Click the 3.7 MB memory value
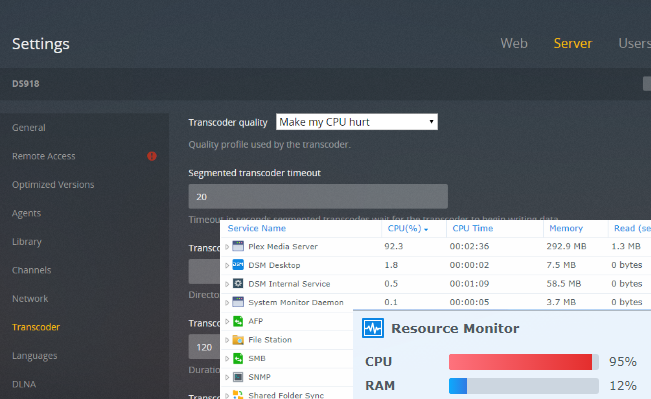This screenshot has height=399, width=651. click(x=561, y=302)
